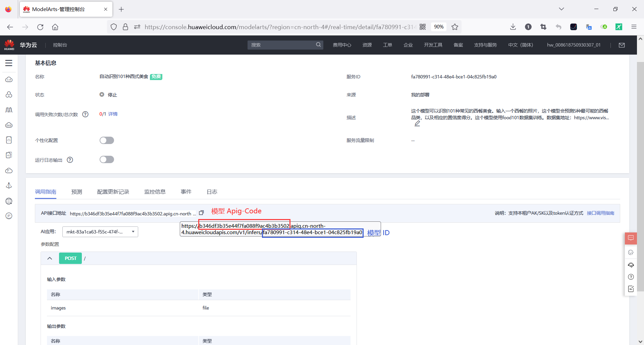This screenshot has width=644, height=345.
Task: Open the 开发工具 menu
Action: pos(433,45)
